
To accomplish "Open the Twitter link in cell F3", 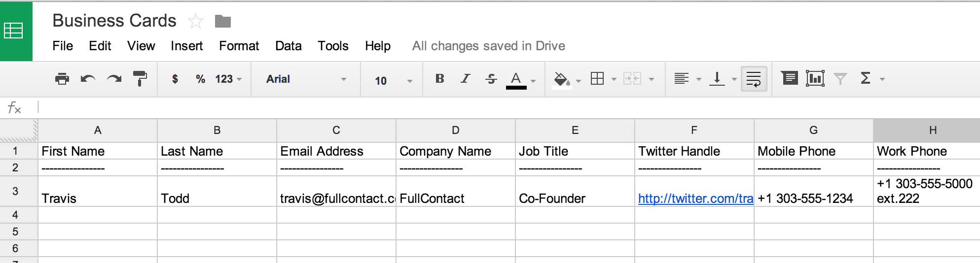I will [695, 198].
